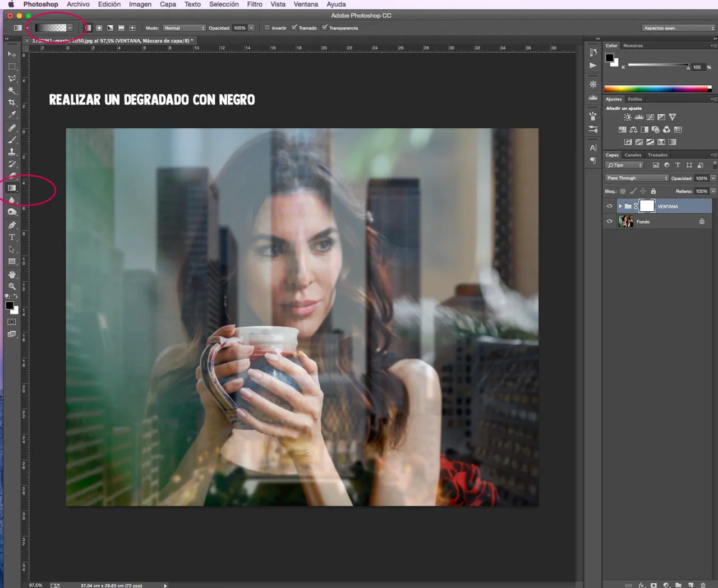The image size is (718, 588).
Task: Choose the radial gradient style
Action: 99,28
